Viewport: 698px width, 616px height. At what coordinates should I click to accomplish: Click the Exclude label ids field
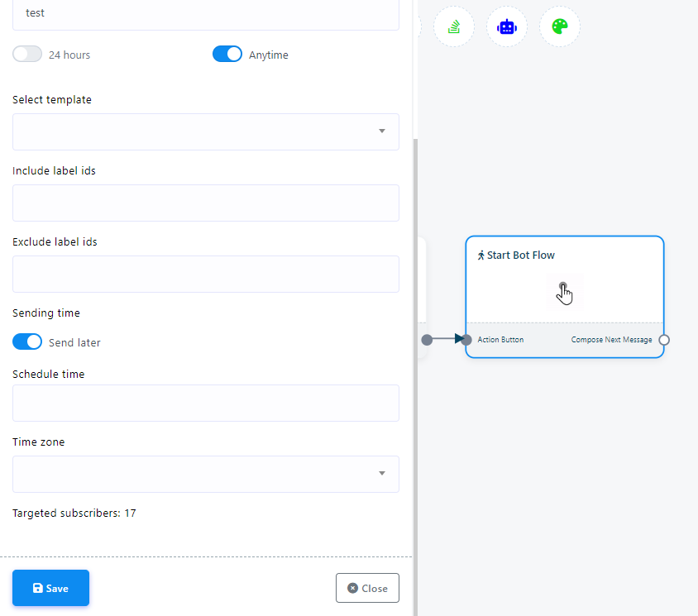click(x=205, y=274)
